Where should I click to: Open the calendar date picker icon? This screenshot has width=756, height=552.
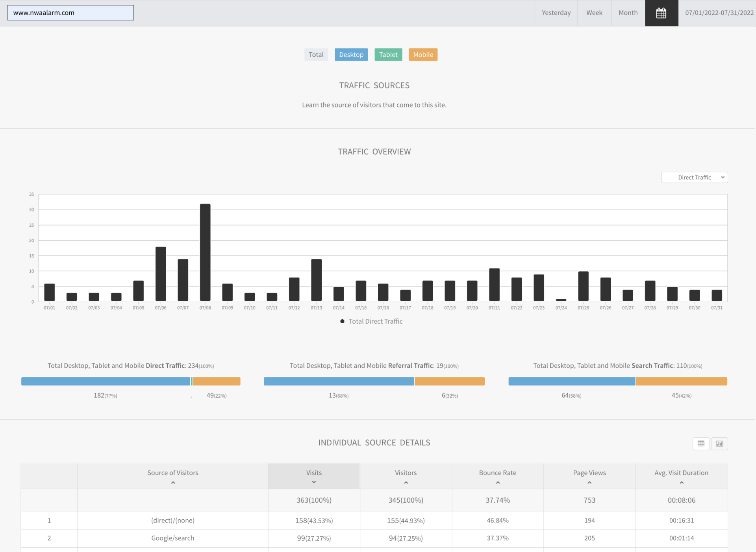[661, 13]
